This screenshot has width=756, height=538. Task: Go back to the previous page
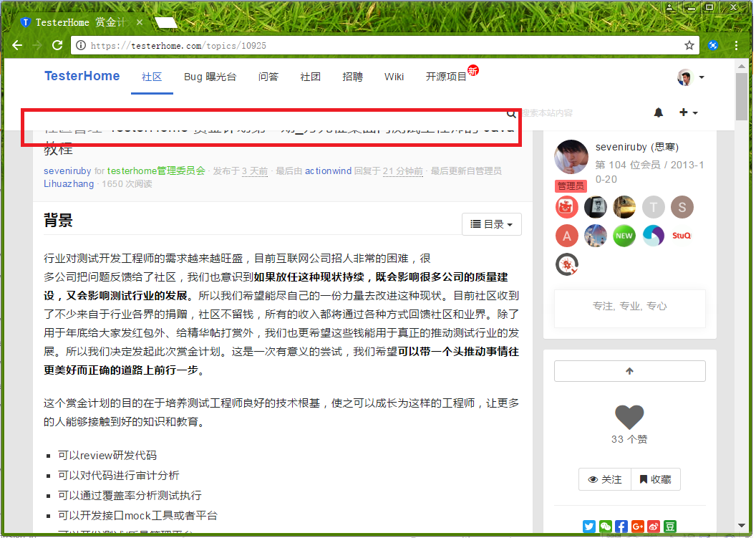coord(17,45)
